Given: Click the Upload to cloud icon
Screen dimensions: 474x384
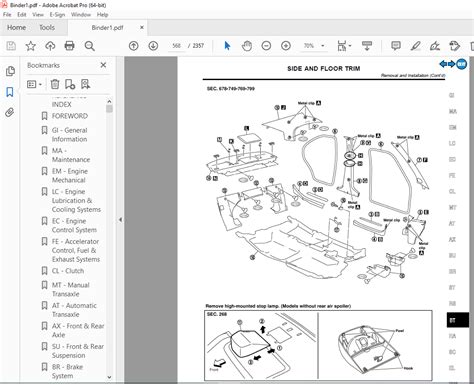Looking at the screenshot, I should 50,46.
